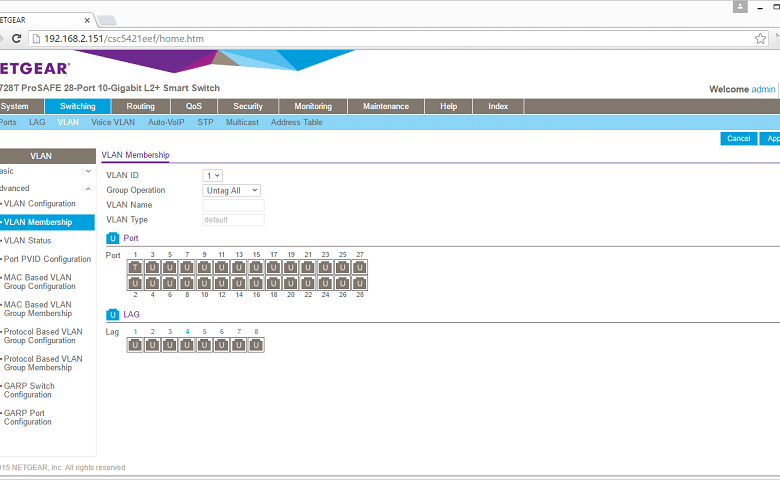The height and width of the screenshot is (480, 780).
Task: Toggle membership box for LAG 4
Action: click(x=187, y=345)
